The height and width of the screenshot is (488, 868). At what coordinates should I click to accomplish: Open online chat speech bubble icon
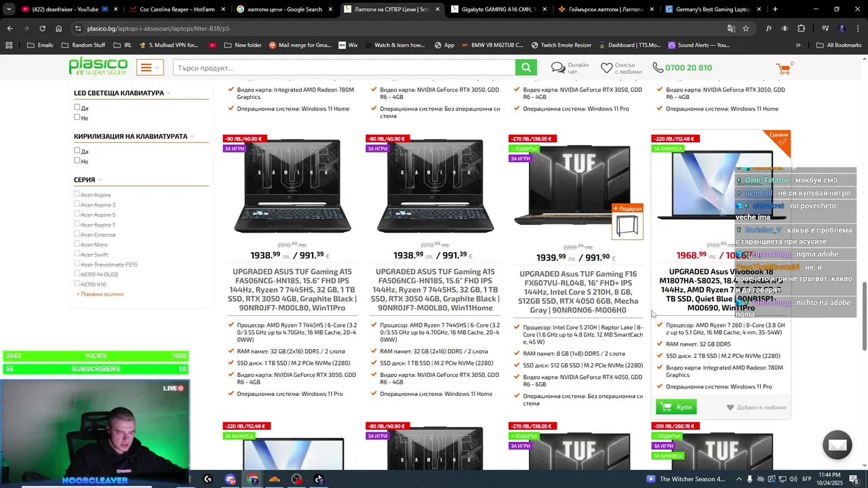click(x=558, y=68)
